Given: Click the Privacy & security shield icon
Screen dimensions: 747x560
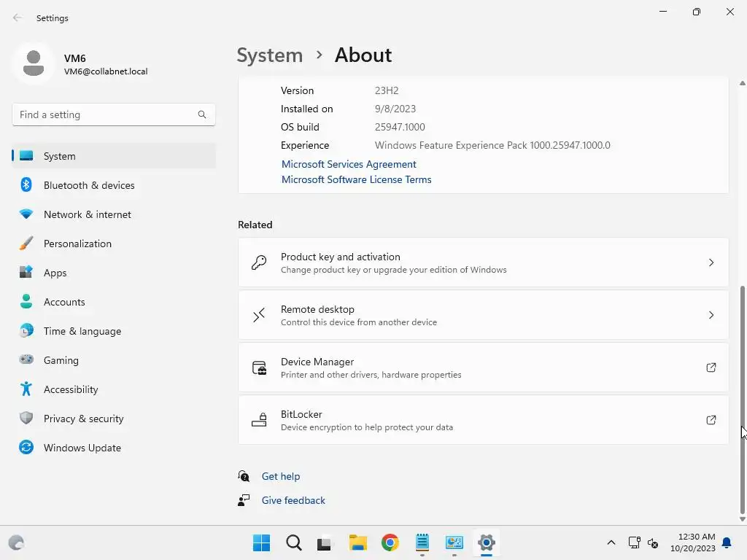Looking at the screenshot, I should [26, 418].
